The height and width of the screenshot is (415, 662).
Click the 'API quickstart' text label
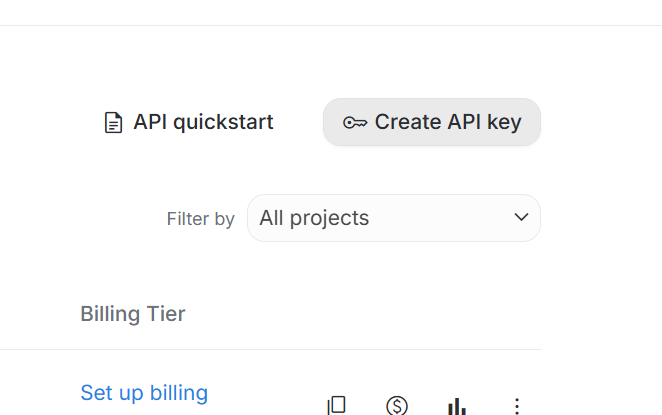[x=203, y=123]
